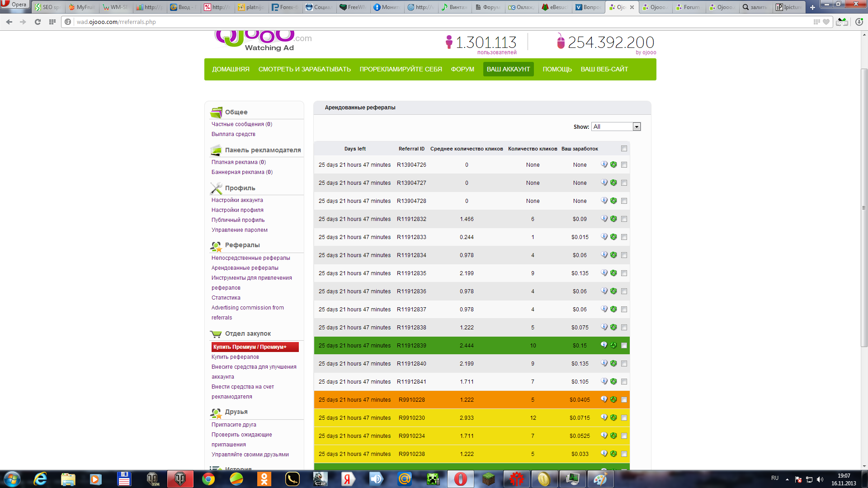Open Частные сообщения link
868x488 pixels.
tap(242, 124)
